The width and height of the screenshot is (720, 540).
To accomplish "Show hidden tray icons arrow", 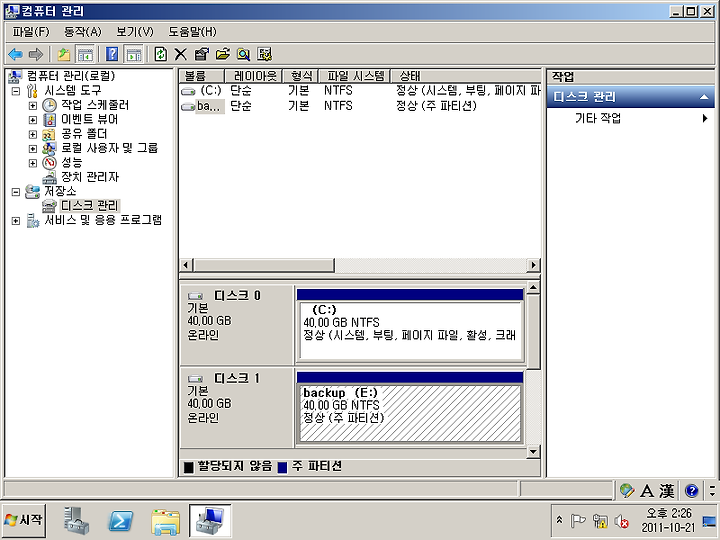I will tap(559, 520).
